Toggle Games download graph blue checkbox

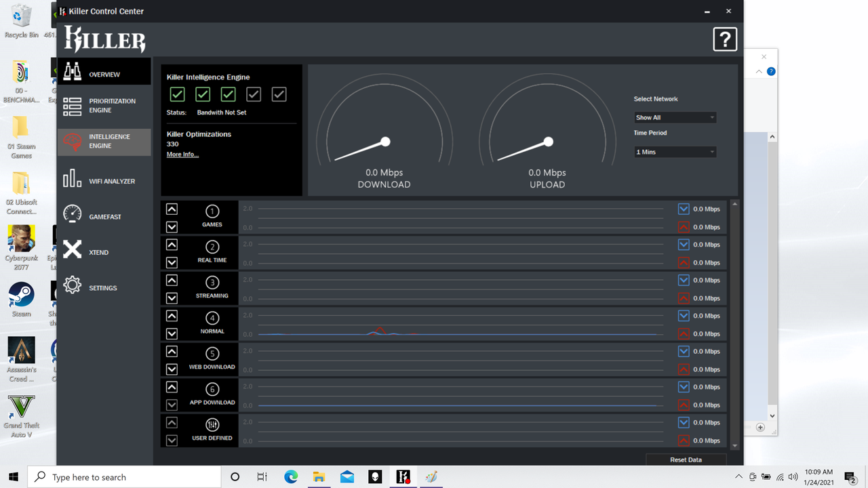(684, 209)
